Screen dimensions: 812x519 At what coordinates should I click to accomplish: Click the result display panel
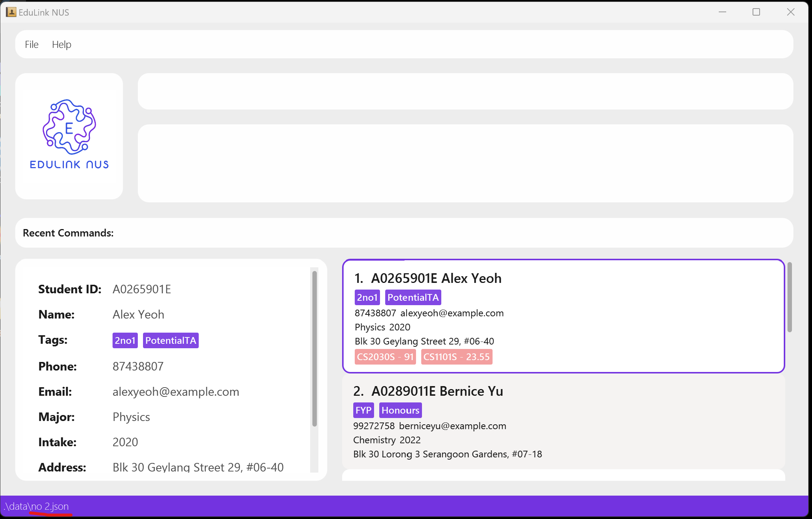465,163
